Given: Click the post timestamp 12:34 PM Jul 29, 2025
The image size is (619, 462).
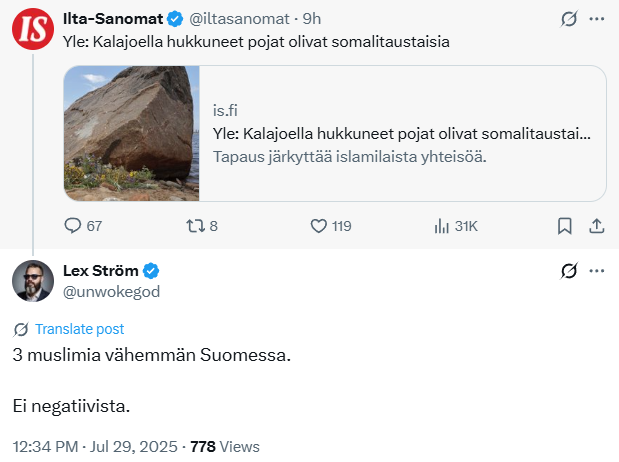Looking at the screenshot, I should pyautogui.click(x=95, y=446).
